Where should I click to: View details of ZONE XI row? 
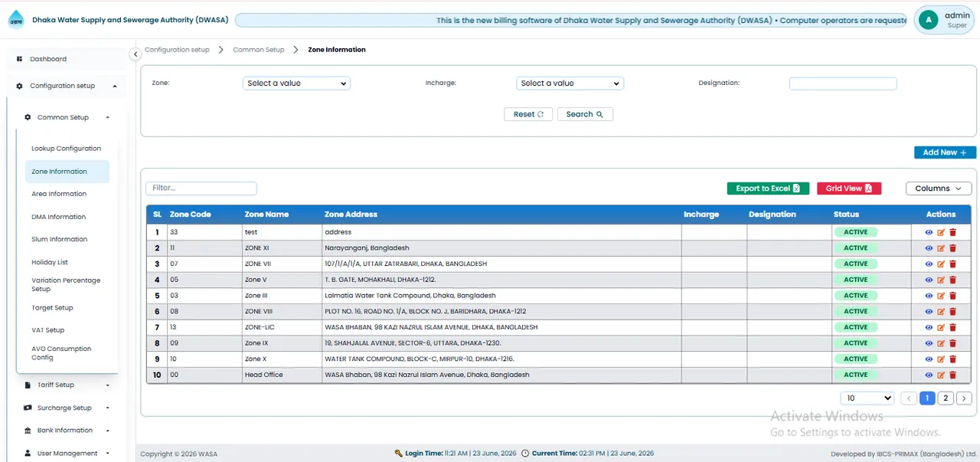tap(929, 248)
